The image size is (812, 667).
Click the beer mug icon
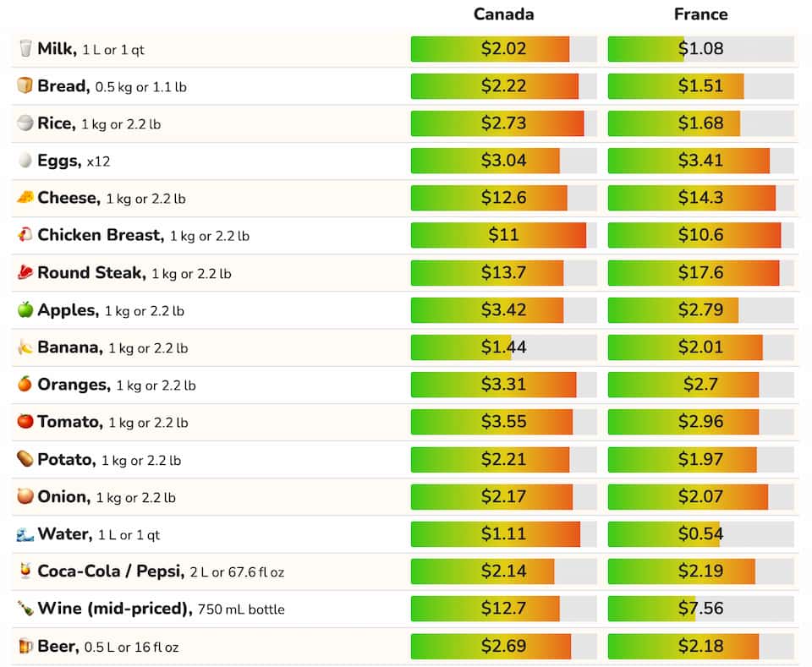[x=25, y=647]
